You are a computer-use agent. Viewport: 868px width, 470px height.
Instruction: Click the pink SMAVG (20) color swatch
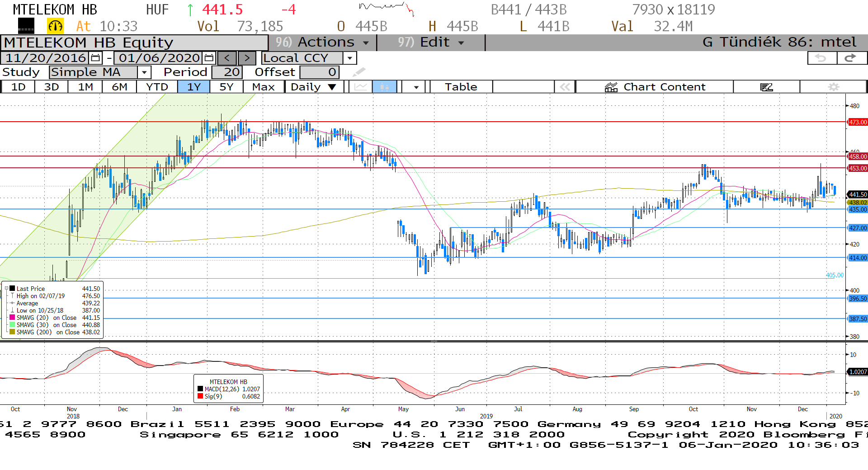12,318
